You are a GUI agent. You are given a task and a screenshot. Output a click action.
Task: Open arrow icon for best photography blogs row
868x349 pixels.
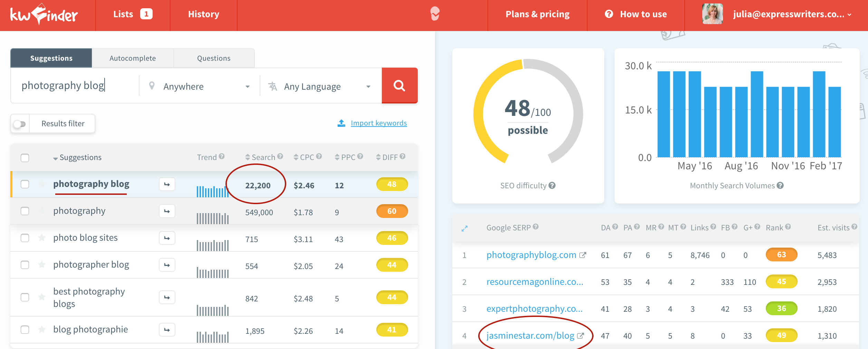167,297
